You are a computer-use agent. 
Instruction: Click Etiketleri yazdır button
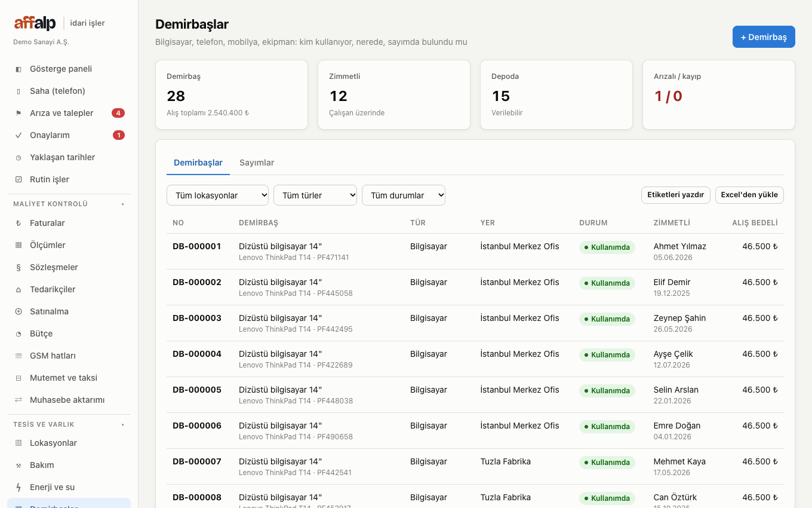point(675,195)
